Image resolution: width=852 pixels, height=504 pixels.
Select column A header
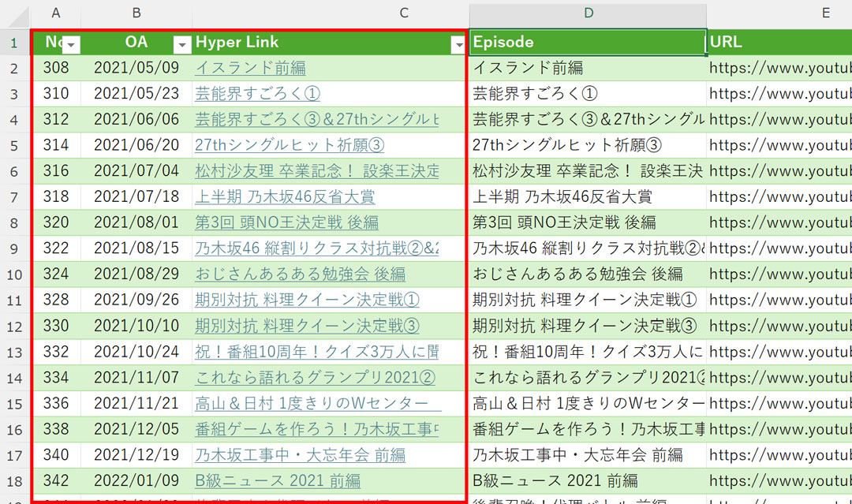56,13
